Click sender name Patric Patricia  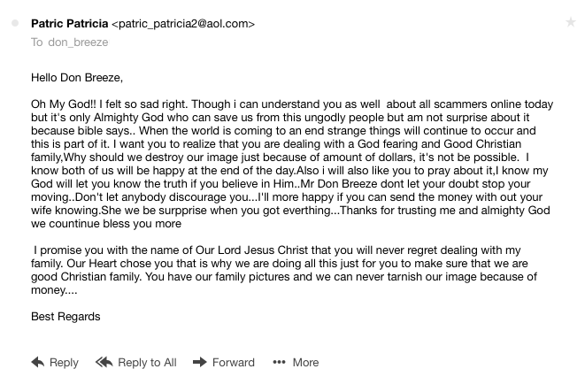pyautogui.click(x=70, y=24)
